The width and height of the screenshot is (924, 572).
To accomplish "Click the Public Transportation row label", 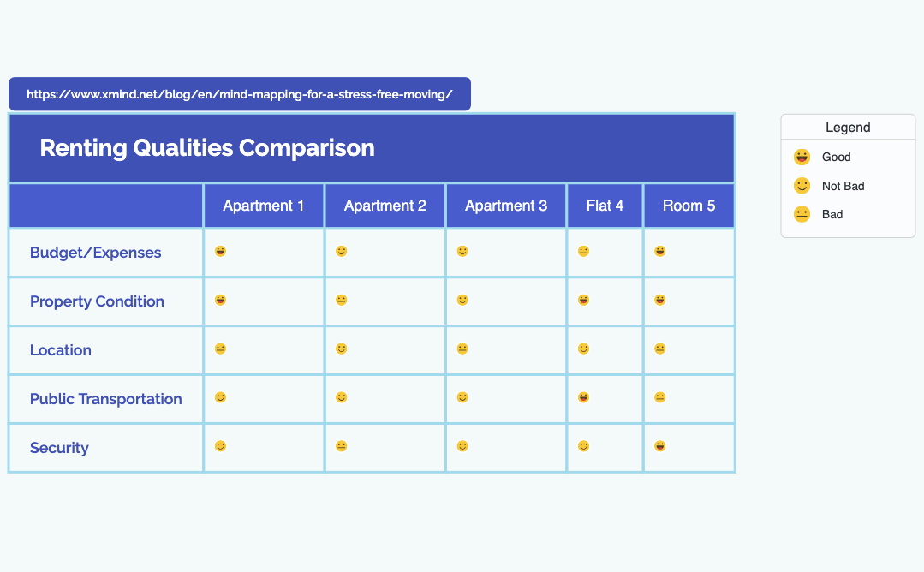I will coord(105,399).
